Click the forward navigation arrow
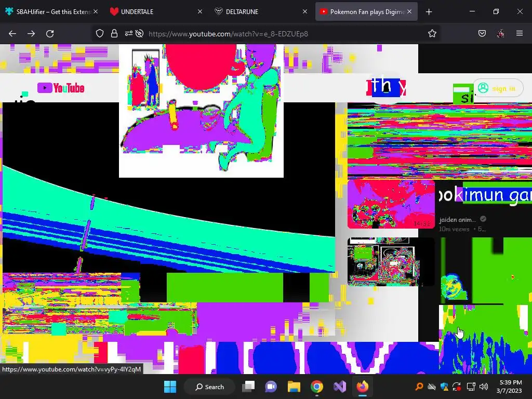 31,34
